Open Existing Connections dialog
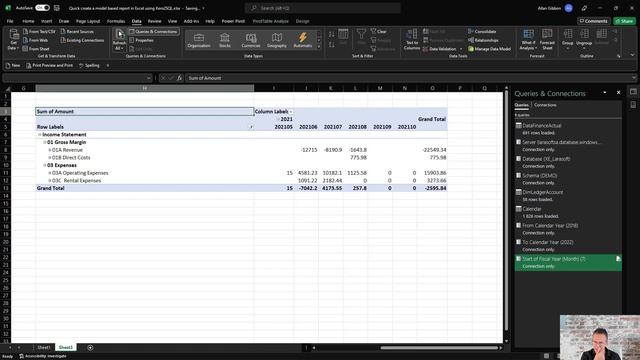Screen dimensions: 640x360 click(82, 40)
